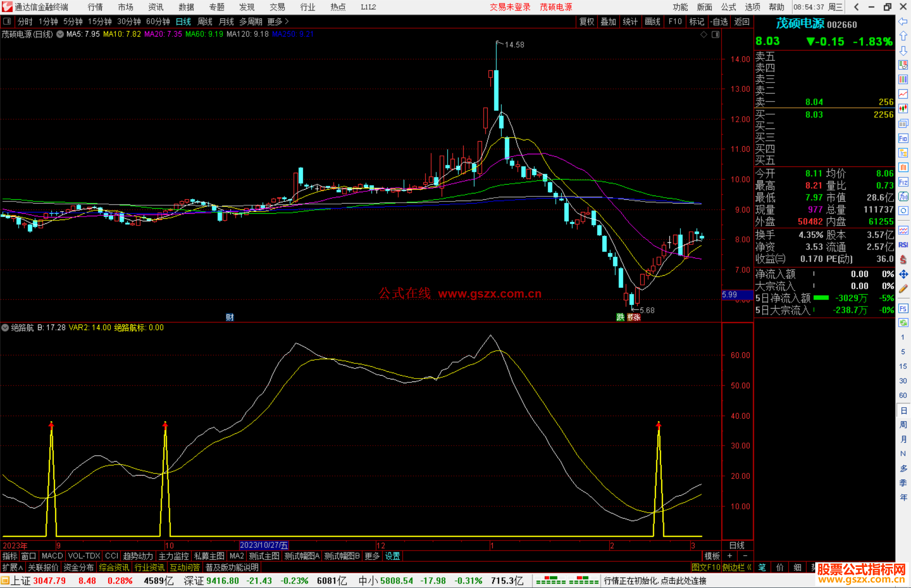
Task: Click the formula f(x) sidebar icon
Action: (903, 196)
